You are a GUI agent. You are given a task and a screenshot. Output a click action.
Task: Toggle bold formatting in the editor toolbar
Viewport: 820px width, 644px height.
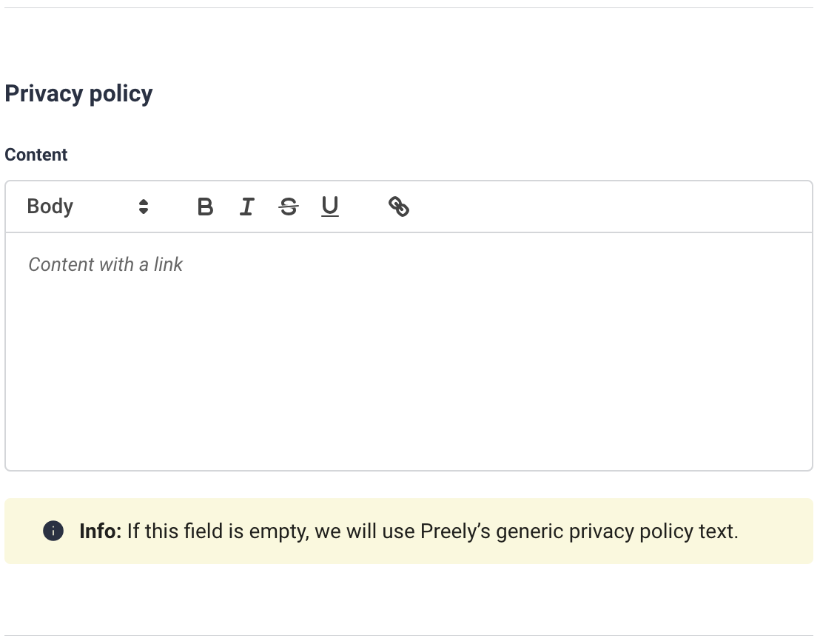(206, 207)
